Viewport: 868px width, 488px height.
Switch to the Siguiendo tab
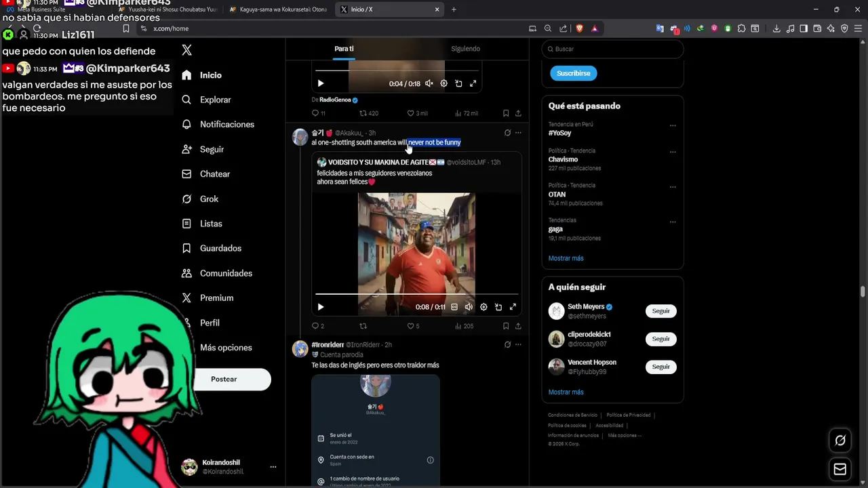click(x=465, y=49)
